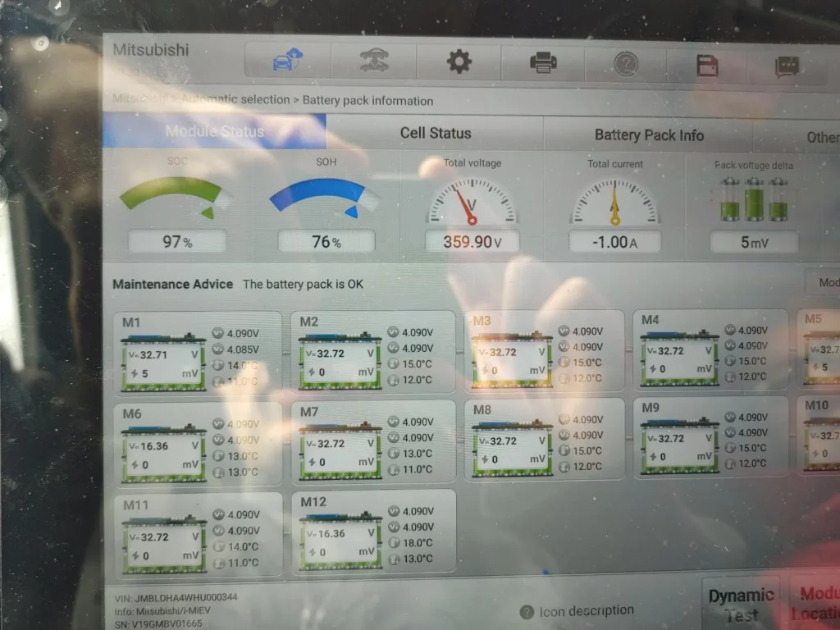This screenshot has width=840, height=630.
Task: Tap M11 temperature icon beside 14.0°C
Action: 218,546
